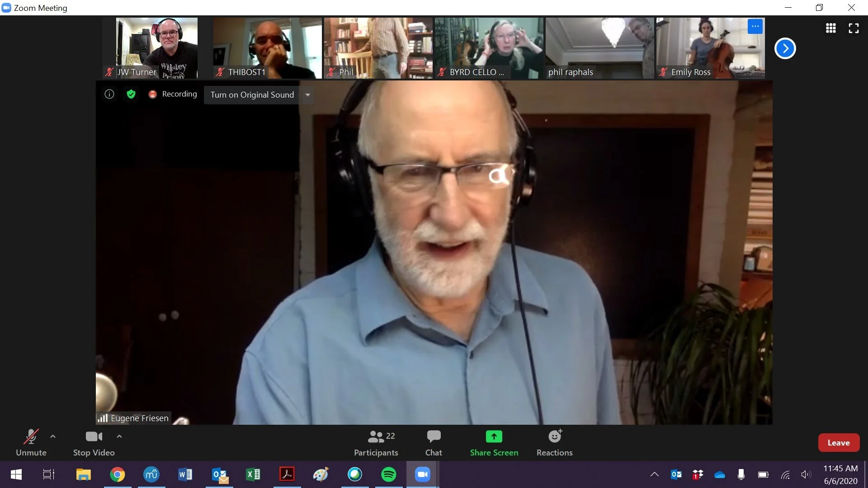
Task: Switch to gallery view grid icon
Action: pos(830,28)
